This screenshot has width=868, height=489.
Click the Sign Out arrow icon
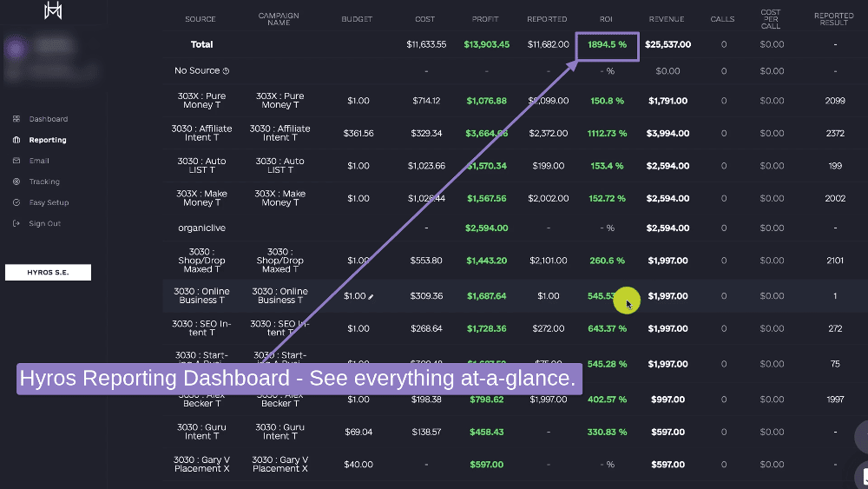(x=16, y=224)
